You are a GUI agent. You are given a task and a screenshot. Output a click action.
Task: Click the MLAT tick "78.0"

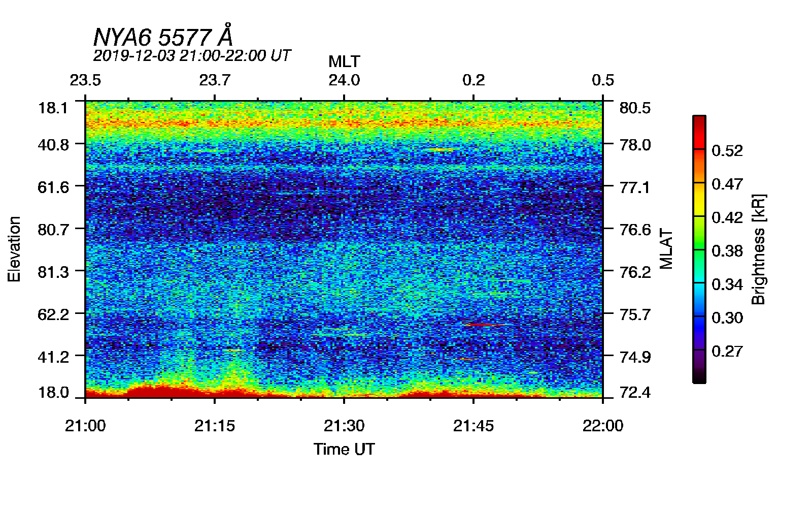[635, 145]
